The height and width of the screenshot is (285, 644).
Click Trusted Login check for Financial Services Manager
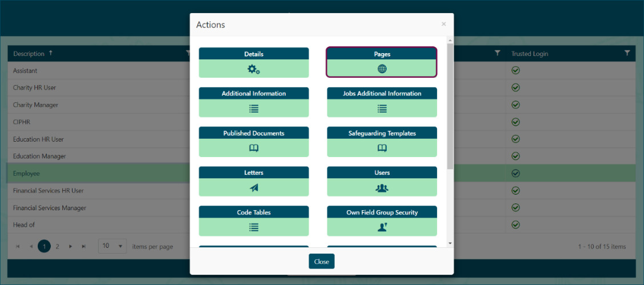pos(516,208)
